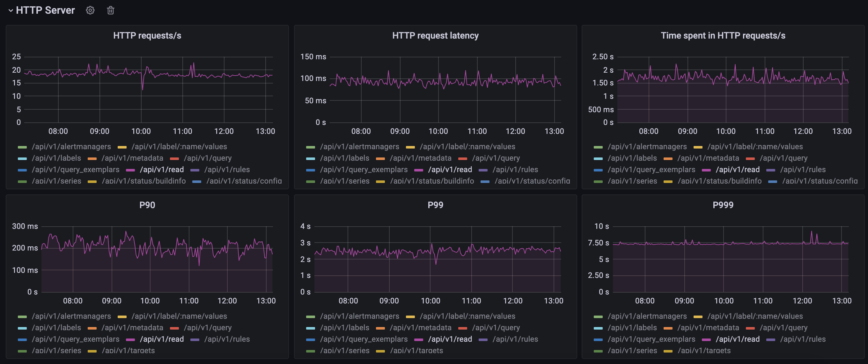Open Time spent in HTTP requests/s panel menu
868x364 pixels.
tap(723, 36)
